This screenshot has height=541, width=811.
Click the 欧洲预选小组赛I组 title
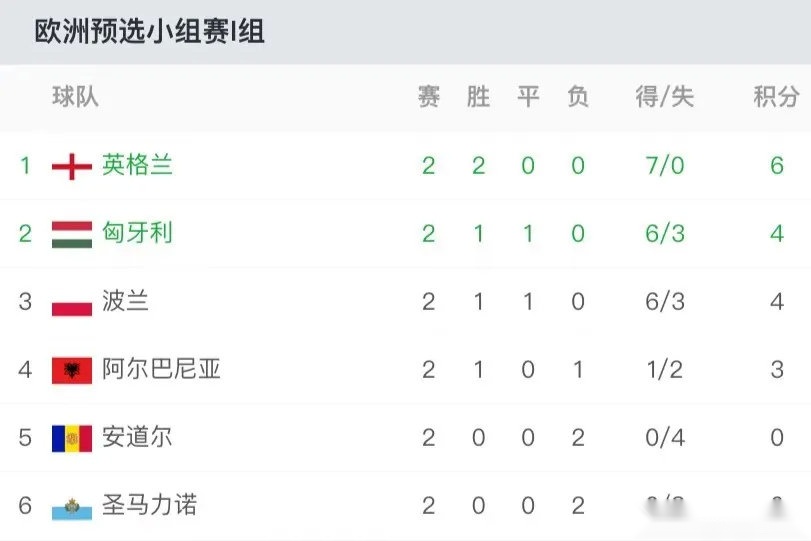(150, 32)
